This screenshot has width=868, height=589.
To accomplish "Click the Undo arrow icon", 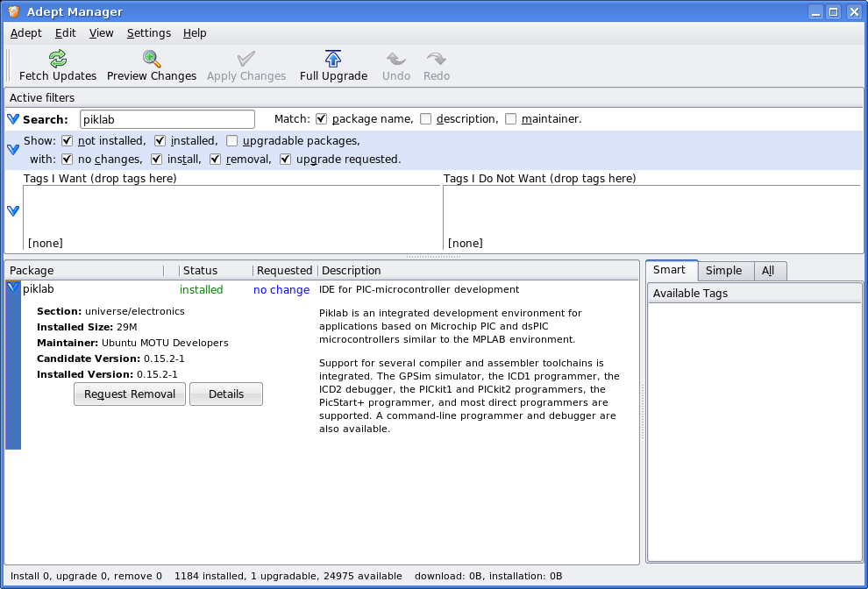I will coord(396,60).
